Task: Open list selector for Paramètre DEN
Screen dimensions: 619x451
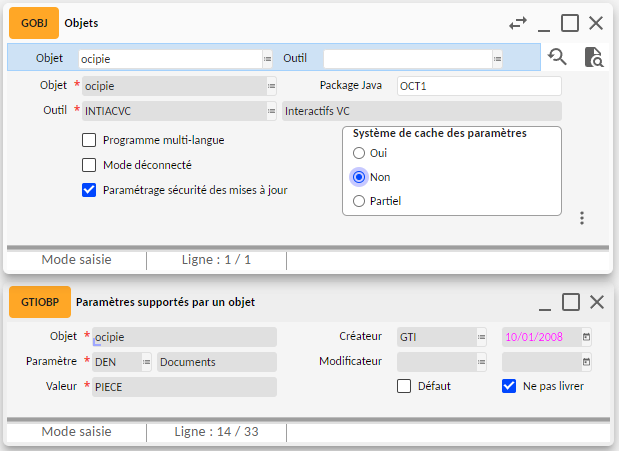Action: point(146,362)
